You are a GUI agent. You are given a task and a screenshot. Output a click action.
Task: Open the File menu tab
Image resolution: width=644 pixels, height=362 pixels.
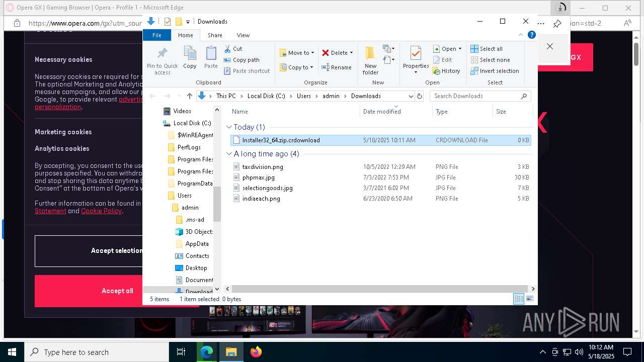click(157, 35)
